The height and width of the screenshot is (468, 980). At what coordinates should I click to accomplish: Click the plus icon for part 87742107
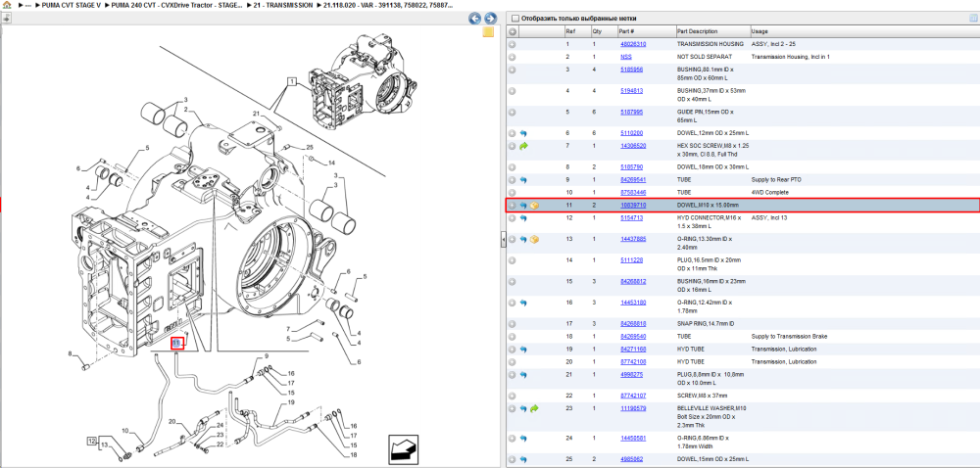(x=512, y=396)
